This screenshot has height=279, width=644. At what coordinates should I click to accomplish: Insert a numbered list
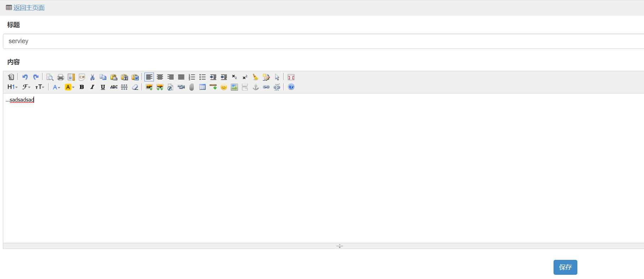coord(192,77)
